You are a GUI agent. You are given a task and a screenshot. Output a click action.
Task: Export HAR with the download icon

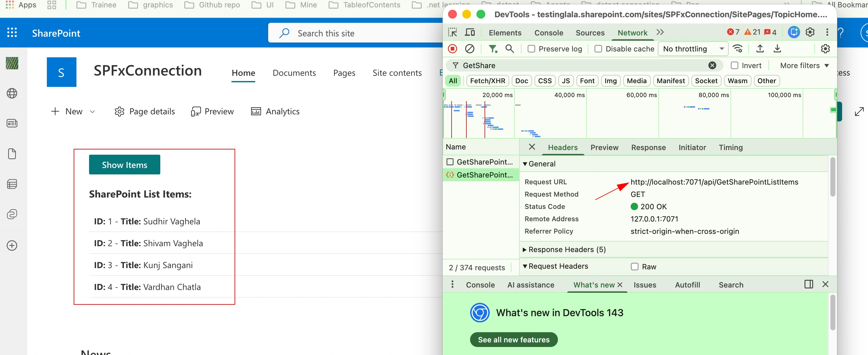777,49
